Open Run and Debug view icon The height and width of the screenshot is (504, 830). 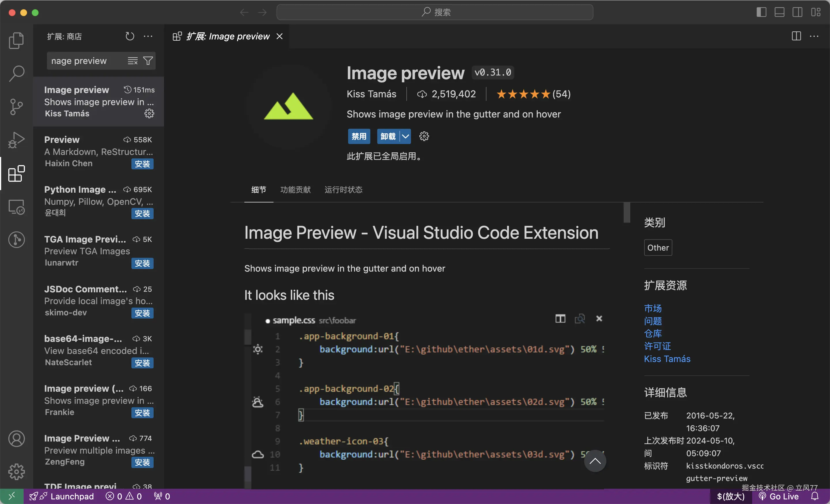click(16, 140)
